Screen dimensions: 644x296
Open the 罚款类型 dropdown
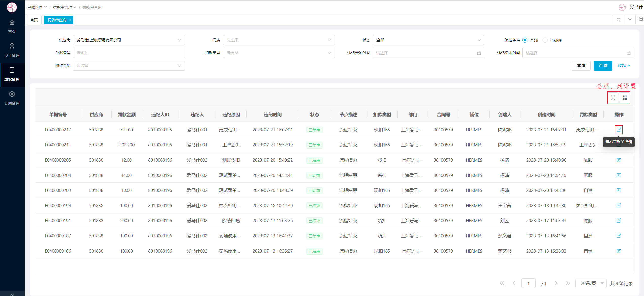coord(129,66)
